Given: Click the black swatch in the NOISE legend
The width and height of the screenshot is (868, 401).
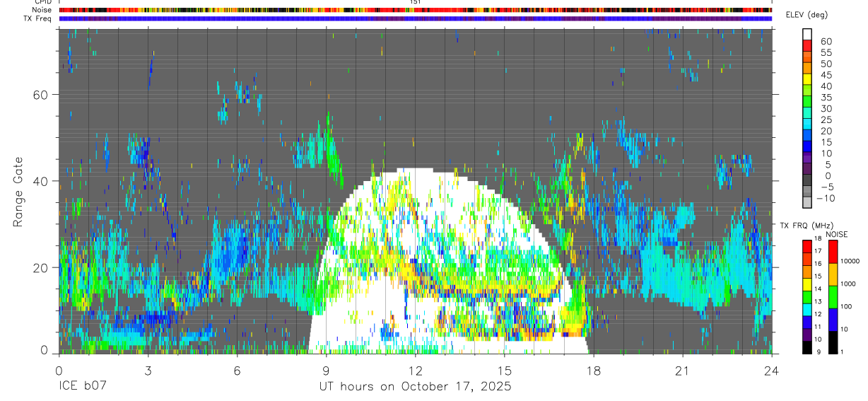Looking at the screenshot, I should [833, 342].
